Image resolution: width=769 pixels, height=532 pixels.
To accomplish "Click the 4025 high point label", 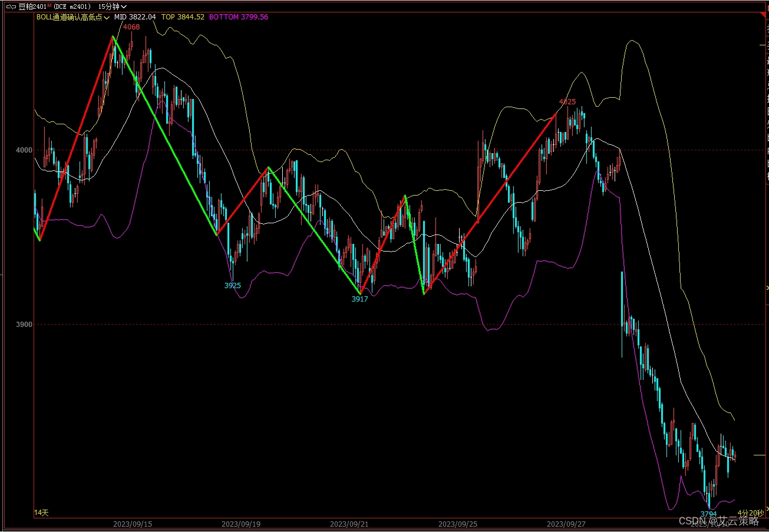I will coord(567,102).
